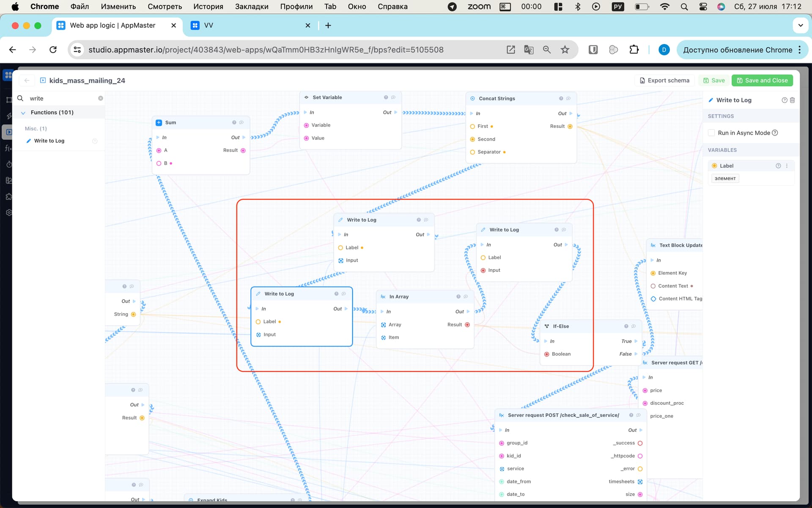The width and height of the screenshot is (812, 508).
Task: Open comment icon on If-Else block
Action: [634, 326]
